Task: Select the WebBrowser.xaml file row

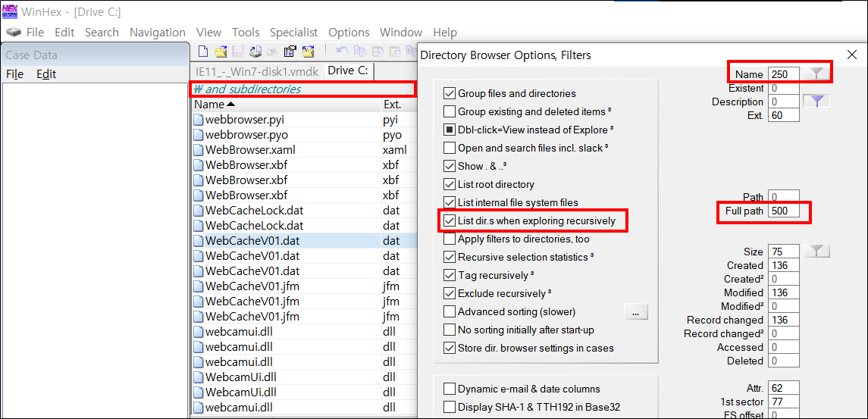Action: pyautogui.click(x=304, y=150)
